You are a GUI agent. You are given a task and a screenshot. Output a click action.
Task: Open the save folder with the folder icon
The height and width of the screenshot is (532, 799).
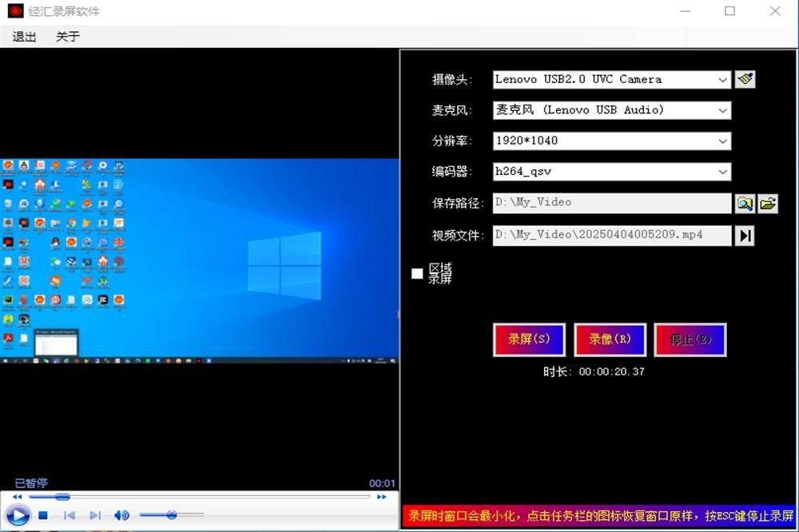coord(767,204)
